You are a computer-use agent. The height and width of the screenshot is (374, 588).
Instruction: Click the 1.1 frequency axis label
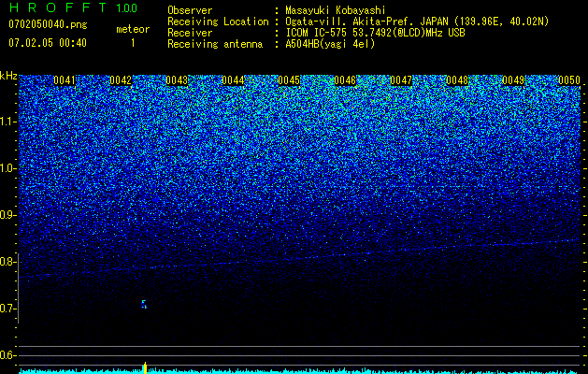[8, 122]
